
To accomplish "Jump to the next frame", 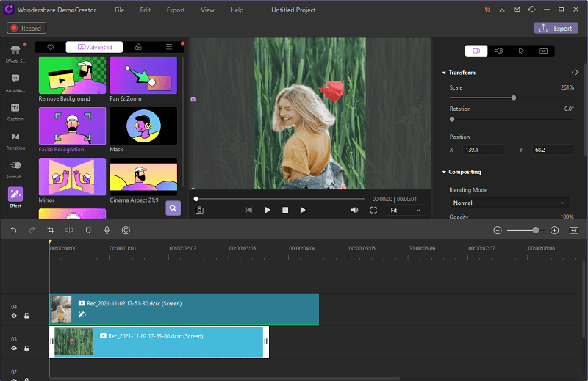I will tap(304, 210).
